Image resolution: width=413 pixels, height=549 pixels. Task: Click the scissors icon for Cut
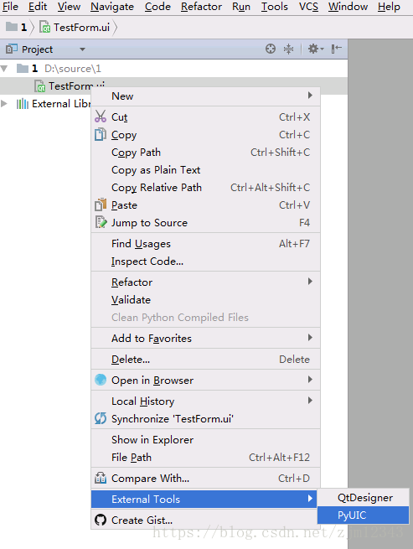click(100, 117)
